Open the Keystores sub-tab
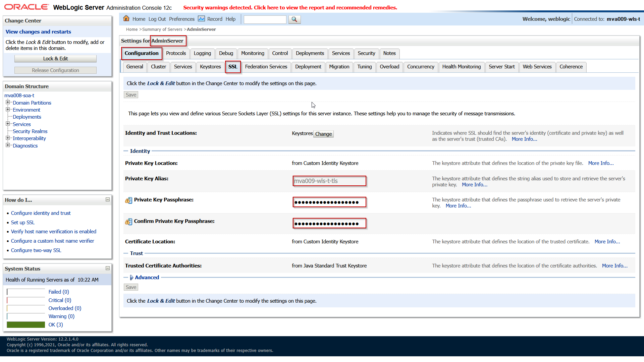This screenshot has width=644, height=362. click(210, 67)
